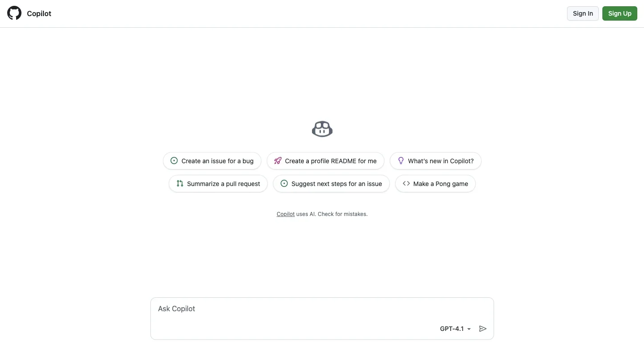Click the caret arrow next to GPT-4.1
Screen dimensions: 644x347
coord(469,329)
